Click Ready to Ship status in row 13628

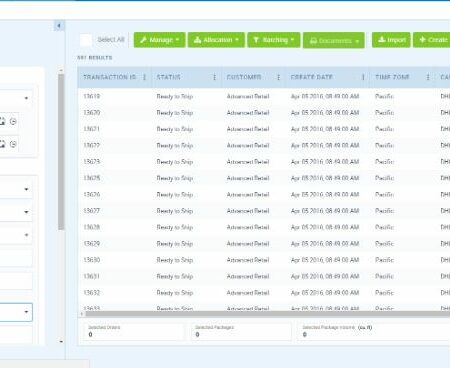(175, 227)
